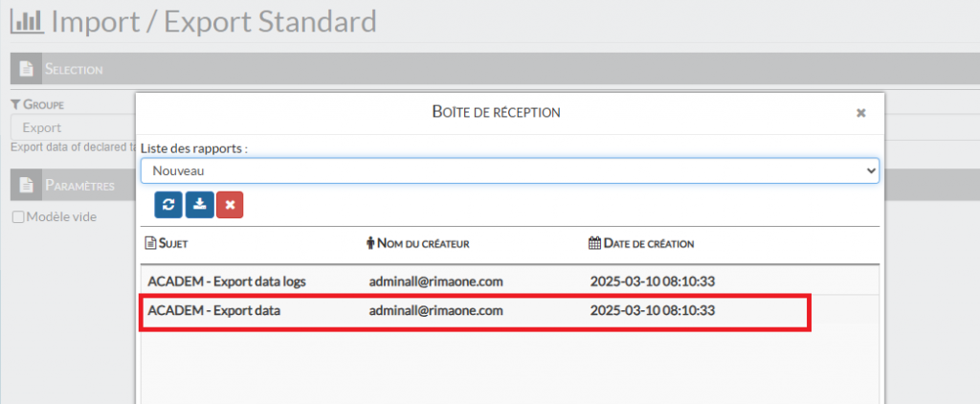The height and width of the screenshot is (404, 980).
Task: Select the ACADEM - Export data logs report
Action: tap(226, 281)
